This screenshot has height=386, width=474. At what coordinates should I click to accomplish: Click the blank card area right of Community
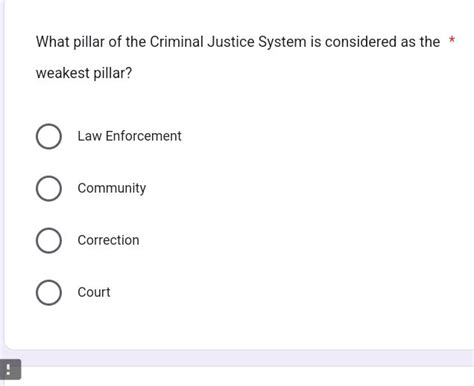point(300,188)
